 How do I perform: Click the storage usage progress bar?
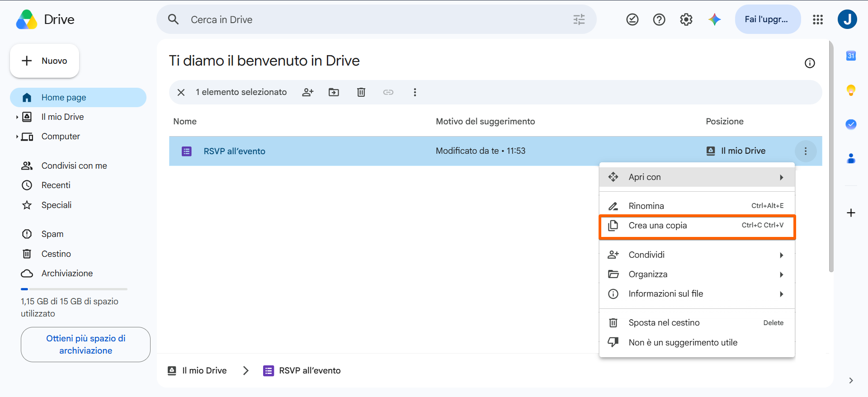(x=74, y=289)
